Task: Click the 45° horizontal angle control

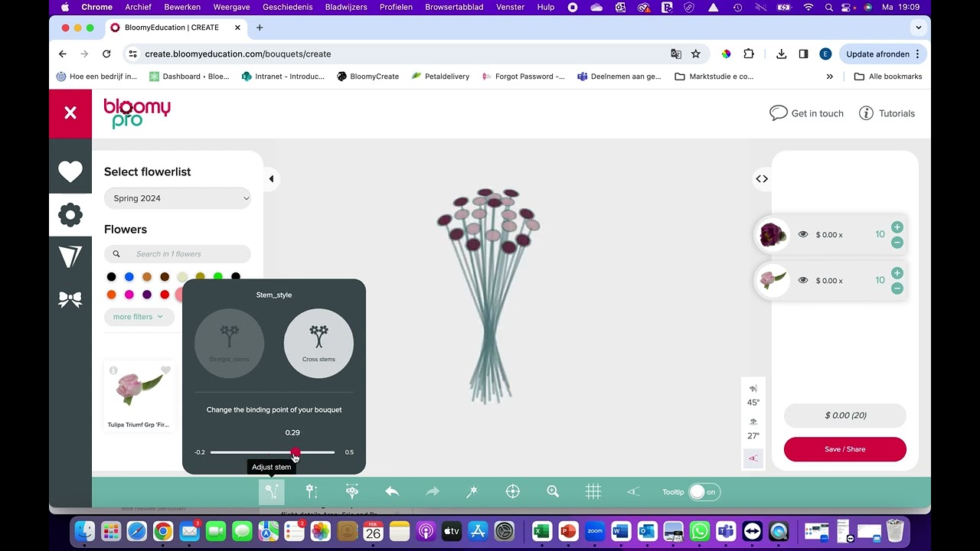Action: [x=753, y=395]
